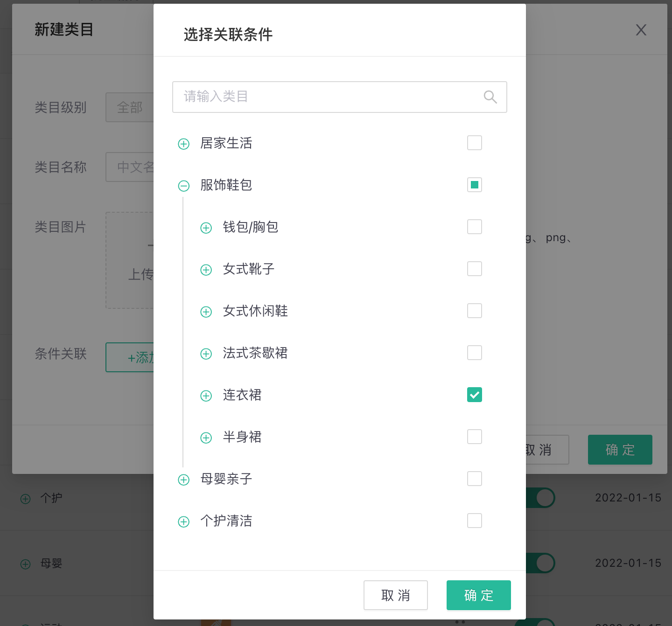Select the 女式靴子 tree label
The image size is (672, 626).
pyautogui.click(x=249, y=269)
